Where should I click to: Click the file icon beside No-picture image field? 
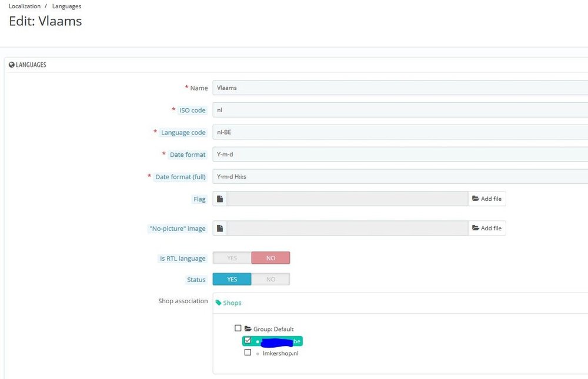220,229
